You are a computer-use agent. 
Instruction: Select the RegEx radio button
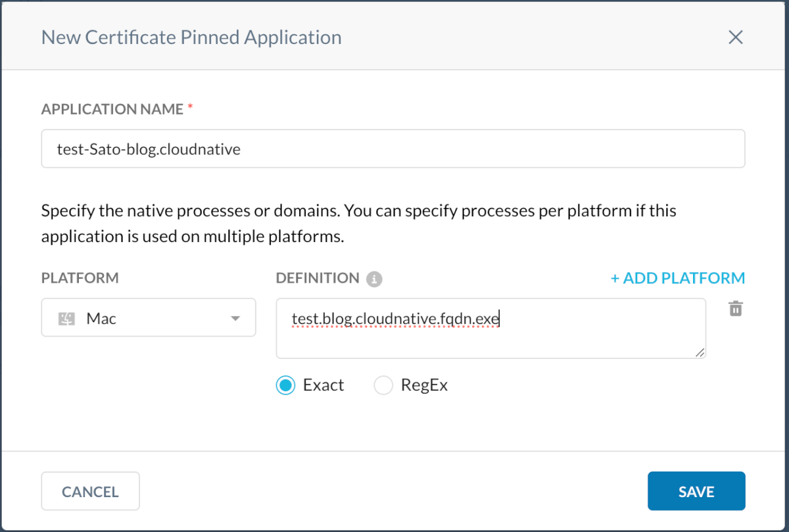pyautogui.click(x=383, y=385)
